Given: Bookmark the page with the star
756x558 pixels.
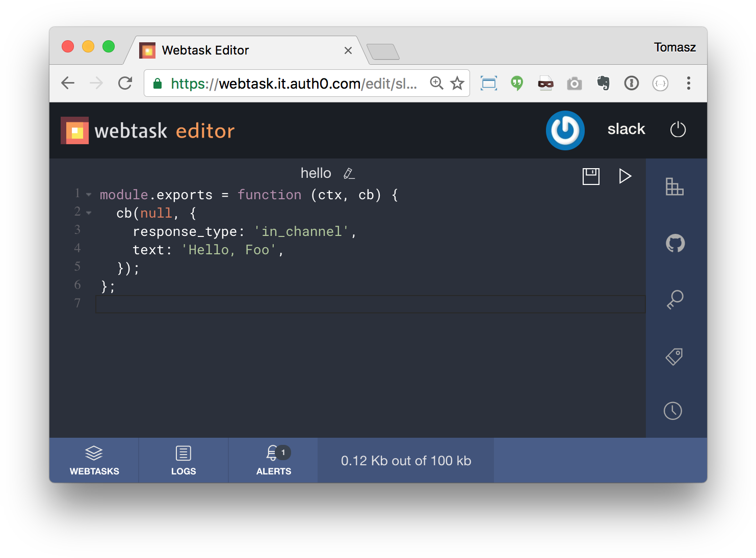Looking at the screenshot, I should pyautogui.click(x=457, y=83).
